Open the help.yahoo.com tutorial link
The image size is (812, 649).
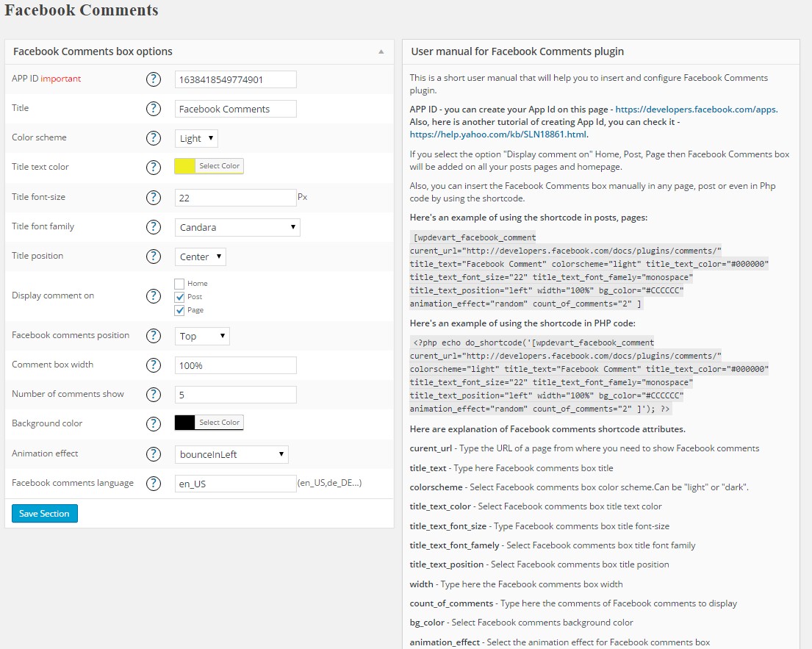click(x=497, y=135)
